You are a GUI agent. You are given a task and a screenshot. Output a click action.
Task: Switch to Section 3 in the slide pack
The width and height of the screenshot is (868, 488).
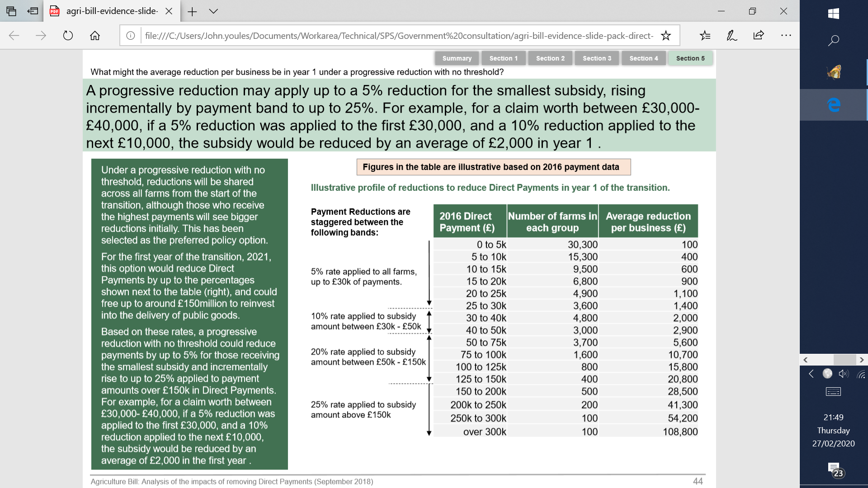[x=596, y=58]
